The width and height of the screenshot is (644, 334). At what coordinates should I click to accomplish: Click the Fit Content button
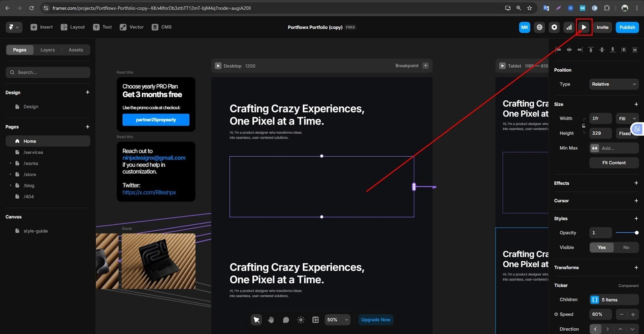click(614, 163)
